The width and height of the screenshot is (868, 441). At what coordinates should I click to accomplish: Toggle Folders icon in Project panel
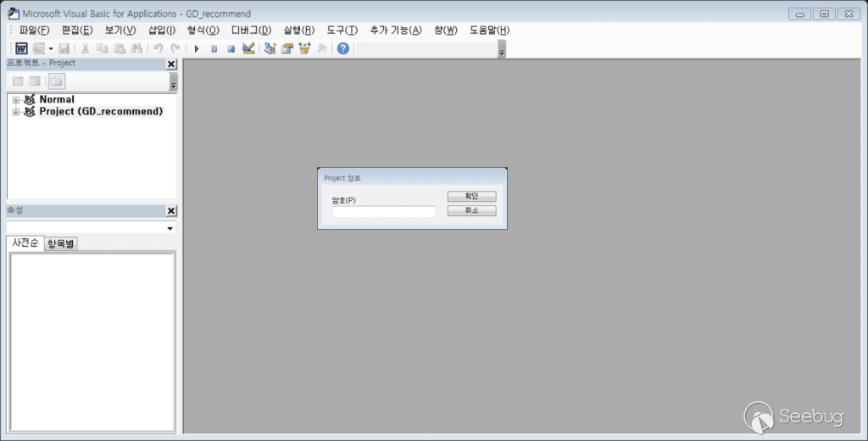[x=57, y=81]
